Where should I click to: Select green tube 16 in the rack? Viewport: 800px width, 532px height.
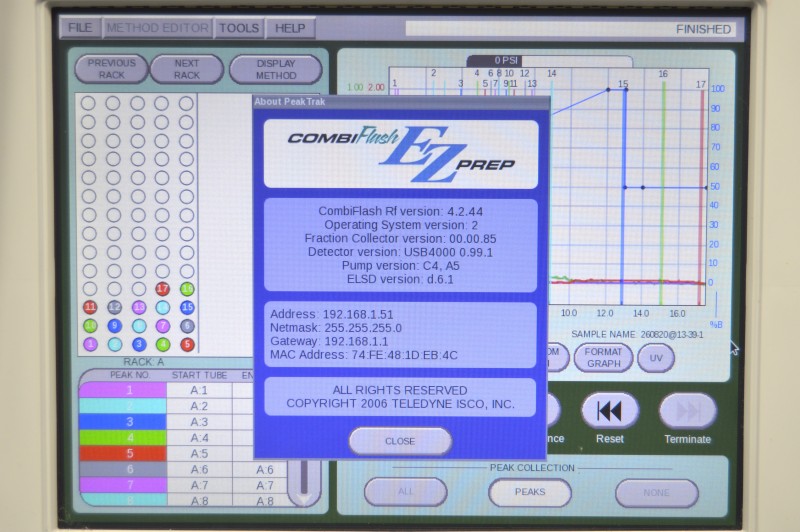coord(187,289)
